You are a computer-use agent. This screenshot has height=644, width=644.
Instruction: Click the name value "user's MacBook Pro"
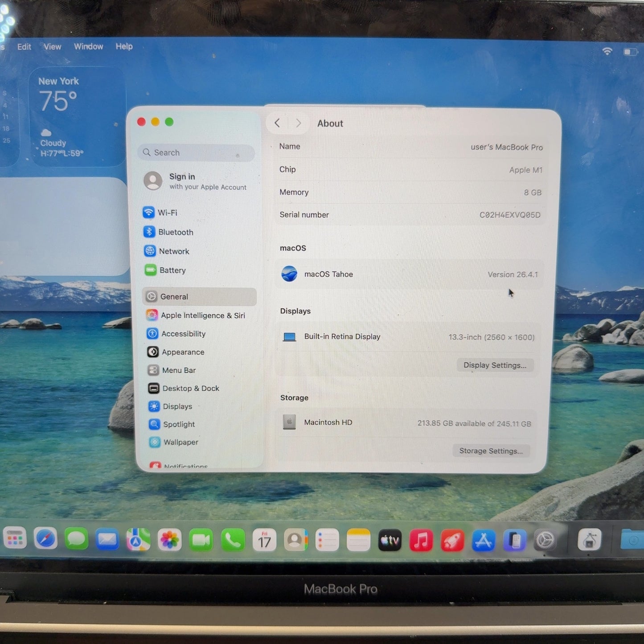click(x=507, y=147)
